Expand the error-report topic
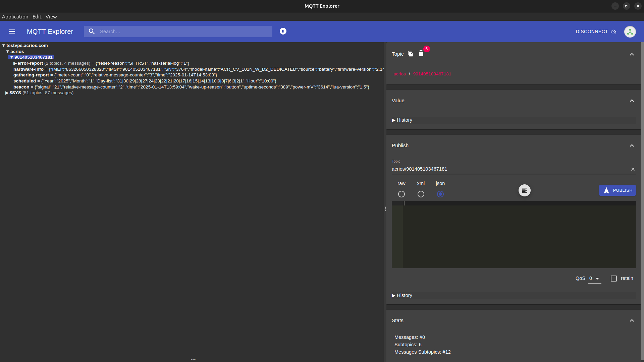644x362 pixels. [15, 63]
